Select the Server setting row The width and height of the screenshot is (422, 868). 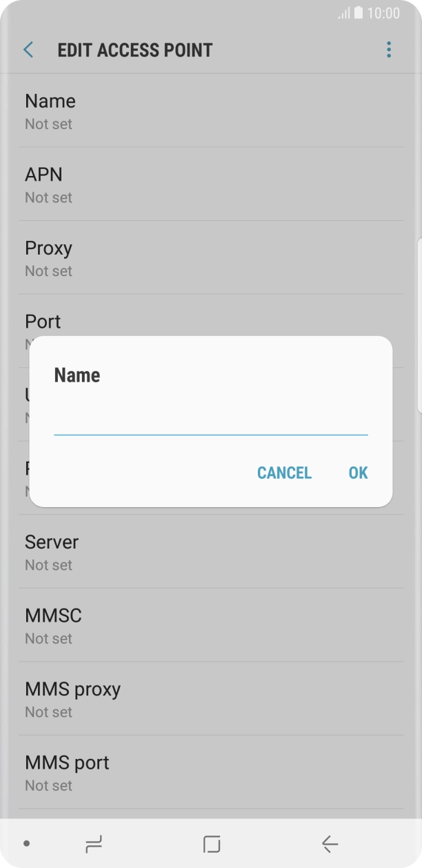[211, 552]
